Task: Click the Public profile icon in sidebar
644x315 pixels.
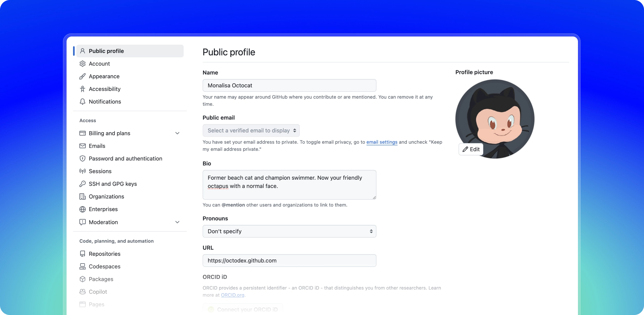Action: pos(82,51)
